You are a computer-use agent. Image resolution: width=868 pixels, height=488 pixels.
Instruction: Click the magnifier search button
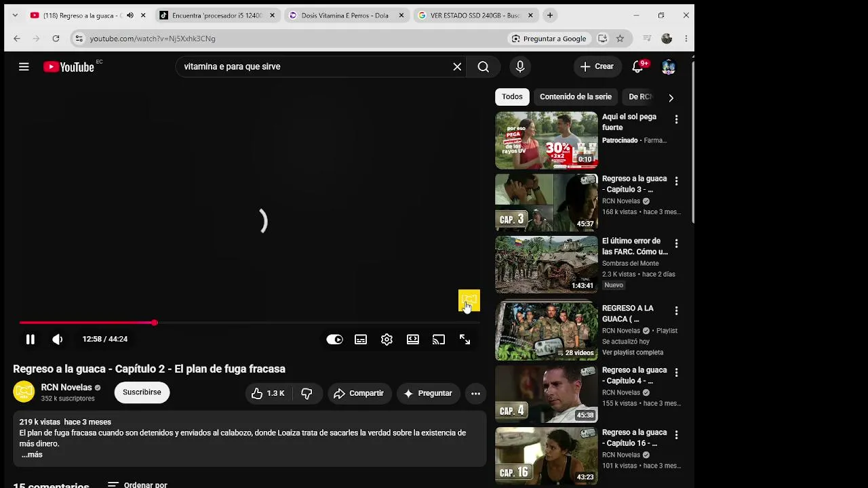[x=483, y=66]
